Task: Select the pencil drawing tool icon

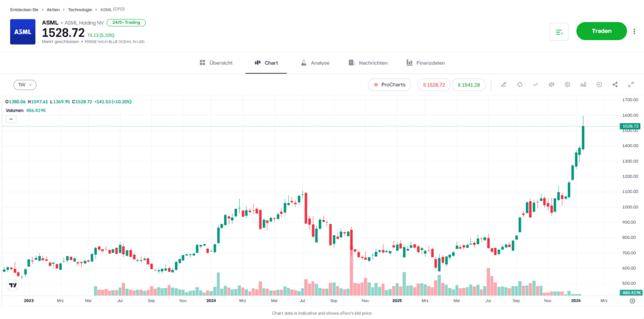Action: click(x=504, y=84)
